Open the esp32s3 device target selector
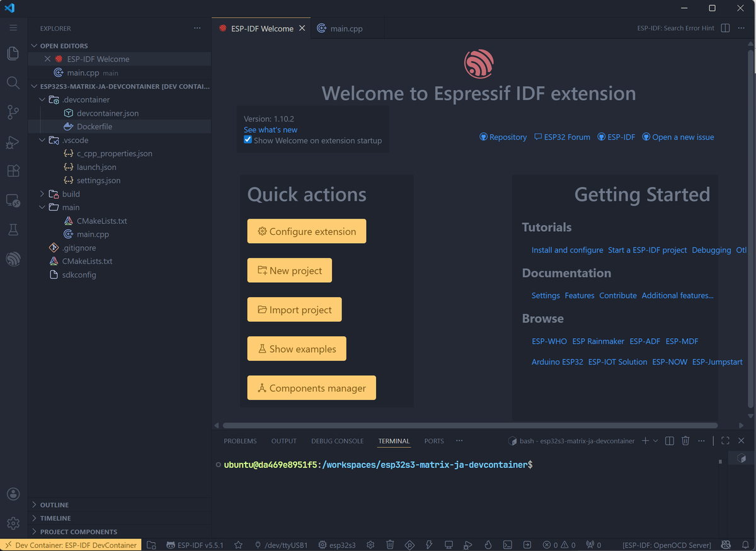756x551 pixels. (x=337, y=545)
